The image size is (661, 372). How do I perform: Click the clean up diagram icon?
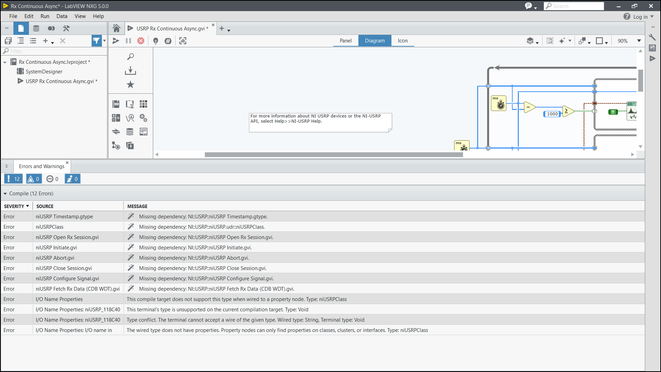coord(550,41)
